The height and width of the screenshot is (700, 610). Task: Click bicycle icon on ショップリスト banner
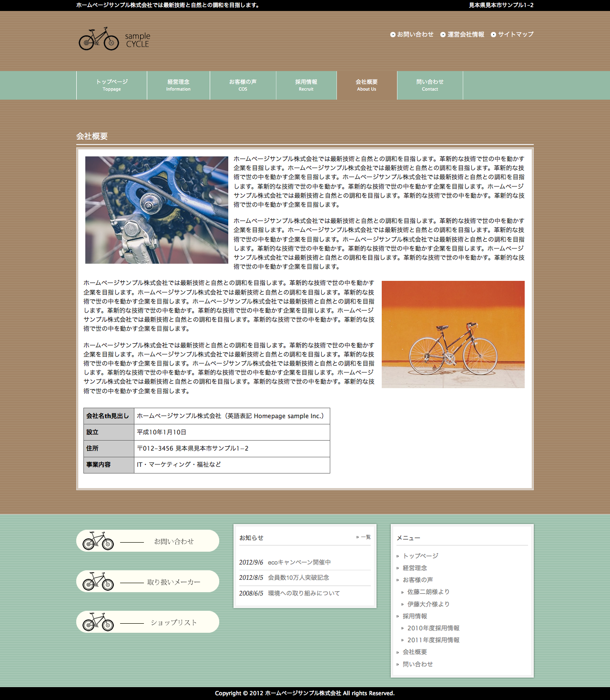pos(98,622)
